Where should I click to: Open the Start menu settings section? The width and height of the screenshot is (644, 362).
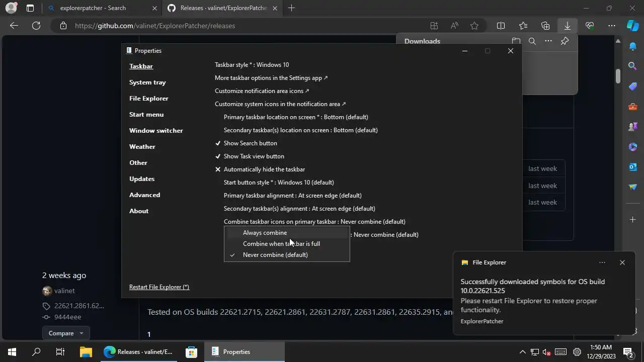click(x=146, y=115)
